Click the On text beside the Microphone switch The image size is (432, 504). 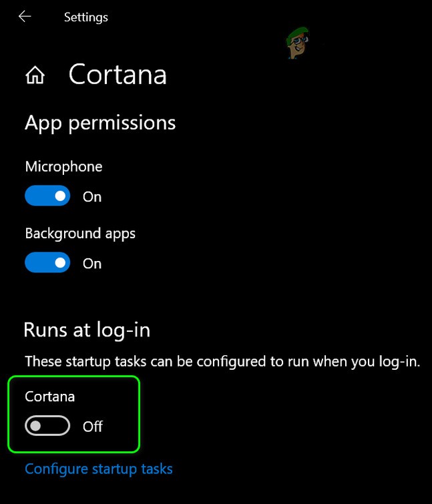[92, 197]
